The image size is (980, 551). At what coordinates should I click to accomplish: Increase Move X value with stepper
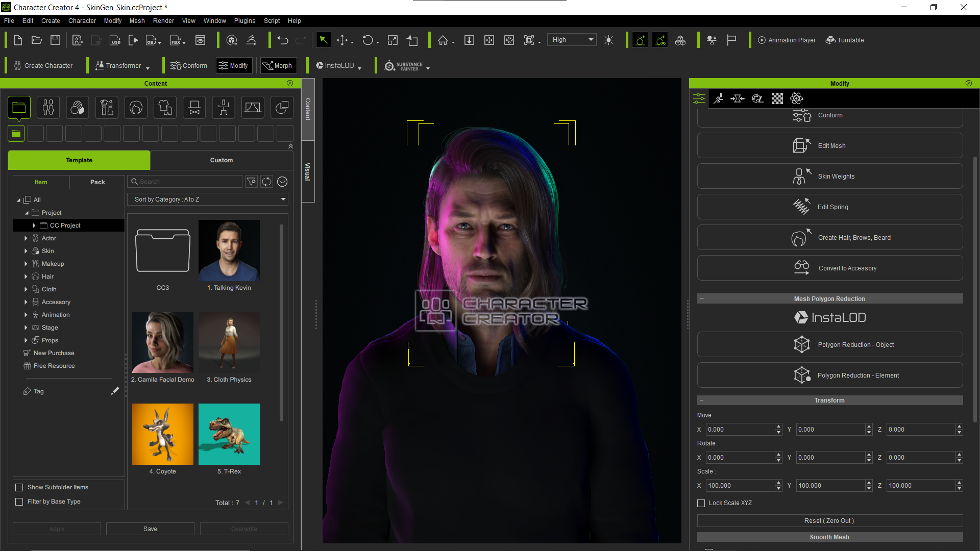point(778,427)
